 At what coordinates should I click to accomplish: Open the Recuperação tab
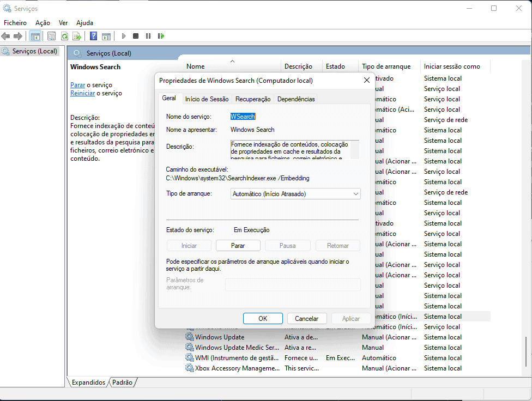(x=253, y=99)
